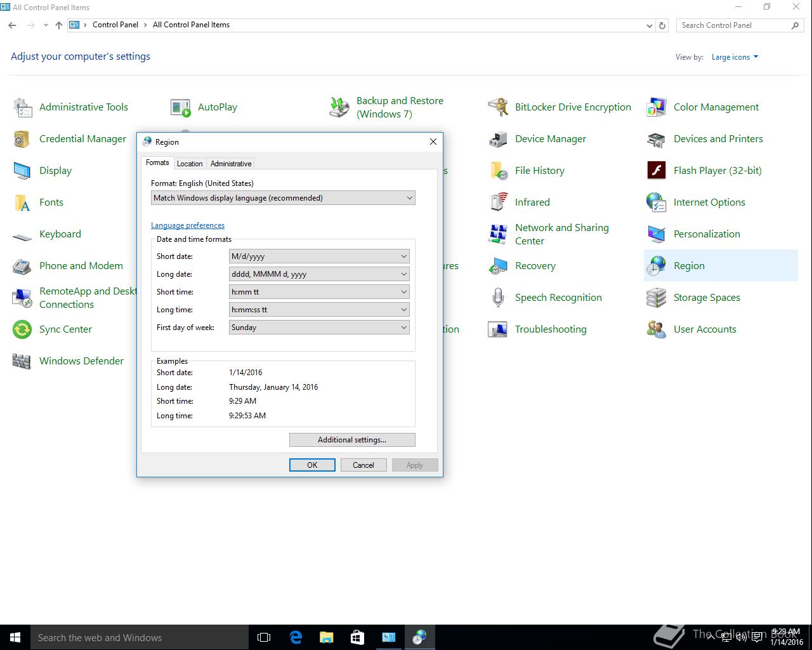Open Network and Sharing Center icon
The height and width of the screenshot is (650, 812).
pos(498,234)
